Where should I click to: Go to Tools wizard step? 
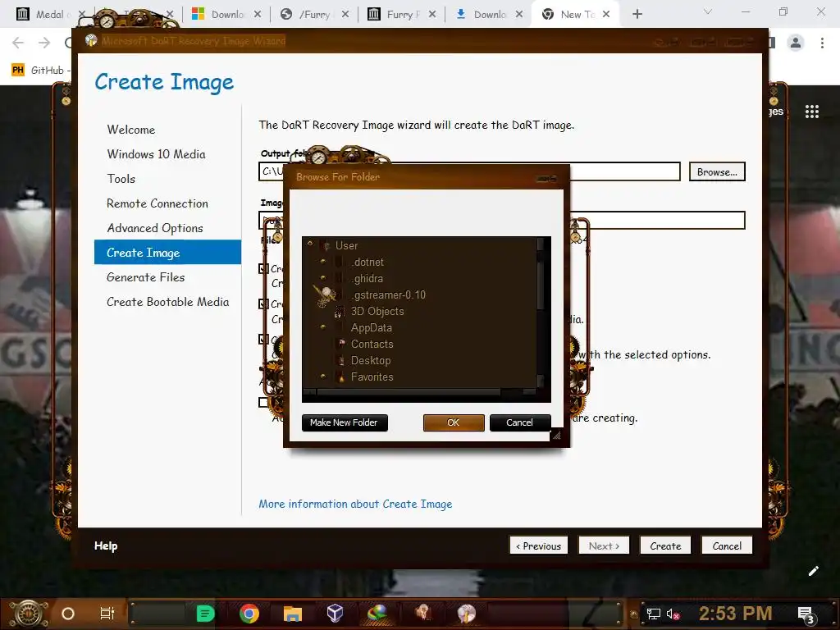[121, 179]
